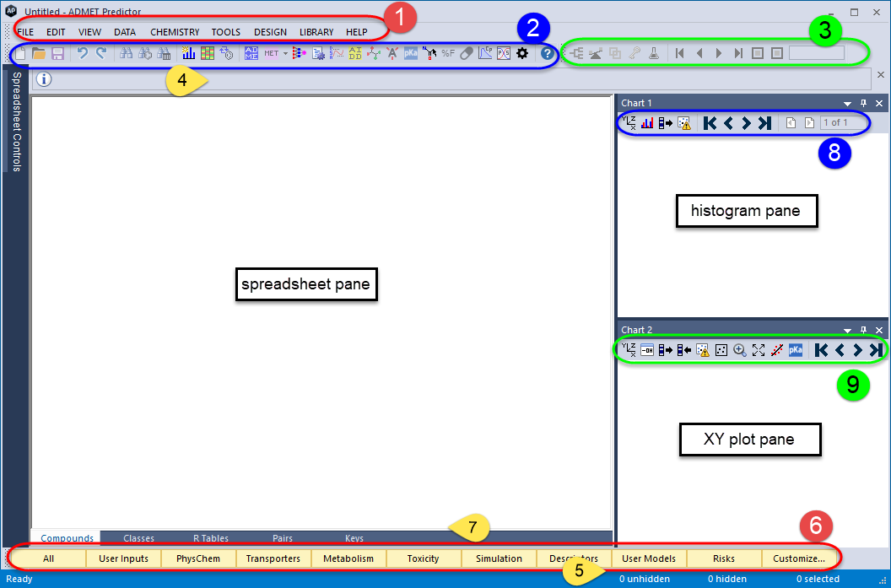This screenshot has width=891, height=588.
Task: Click the info icon in the message bar
Action: [44, 79]
